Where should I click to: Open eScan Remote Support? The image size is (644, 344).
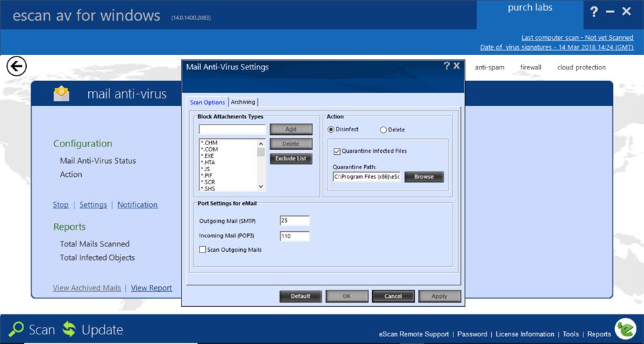coord(414,334)
